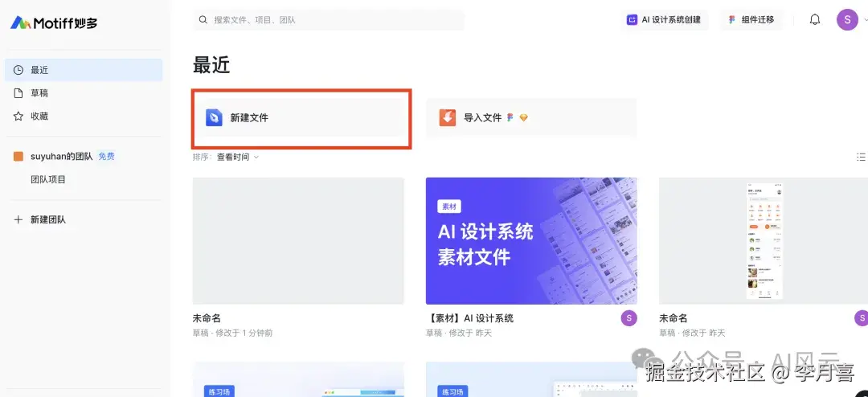Click 导入文件 to import a file
Screen dimensions: 868x397
(x=531, y=117)
